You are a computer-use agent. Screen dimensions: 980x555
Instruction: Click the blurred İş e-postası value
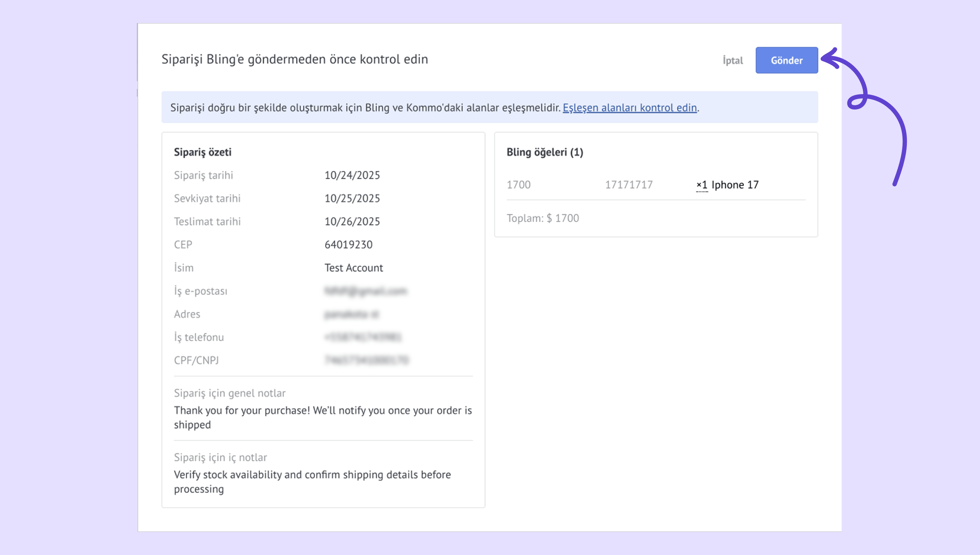pyautogui.click(x=365, y=291)
